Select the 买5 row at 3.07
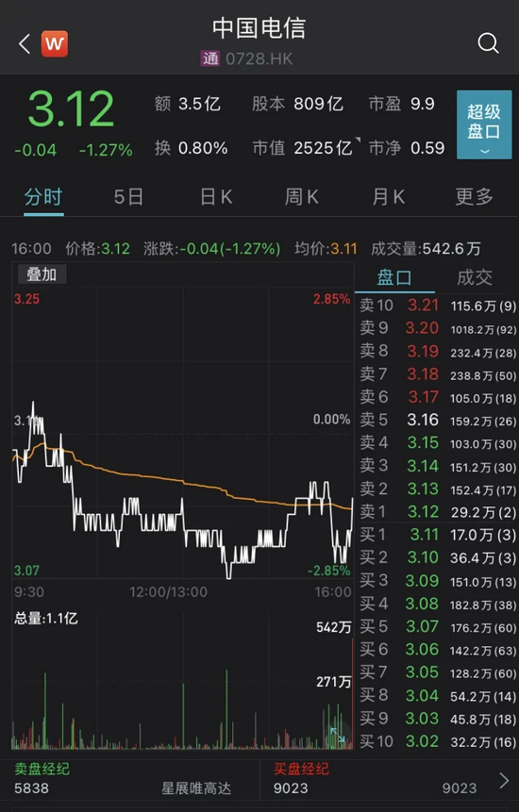The width and height of the screenshot is (519, 812). [438, 626]
